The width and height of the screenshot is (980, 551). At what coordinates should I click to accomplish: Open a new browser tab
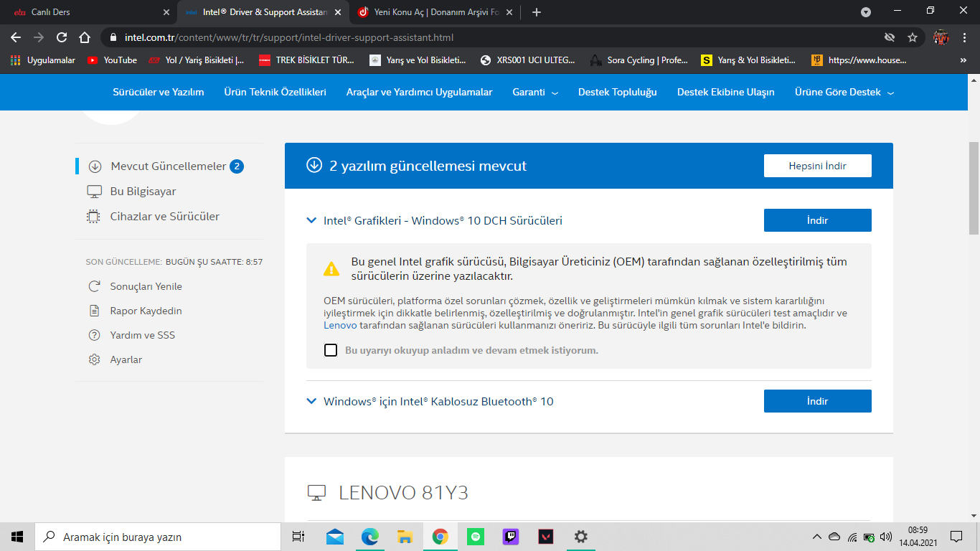click(x=537, y=12)
